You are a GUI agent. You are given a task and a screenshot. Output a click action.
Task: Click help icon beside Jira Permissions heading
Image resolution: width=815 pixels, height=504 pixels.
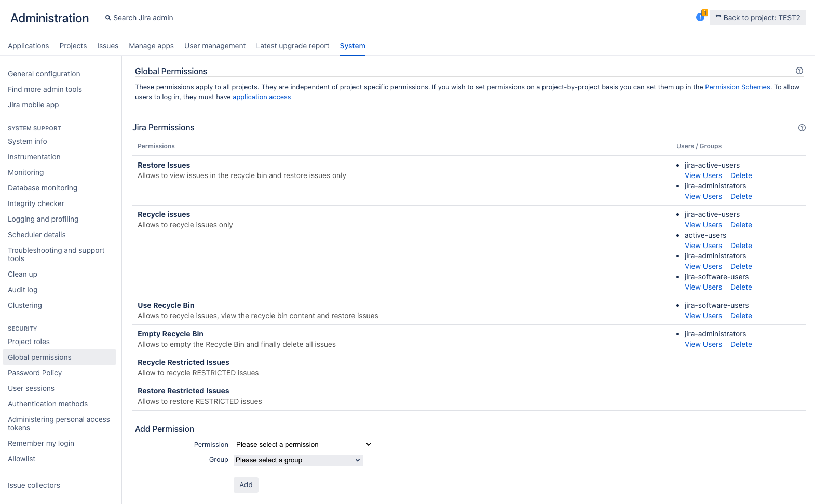pos(802,128)
